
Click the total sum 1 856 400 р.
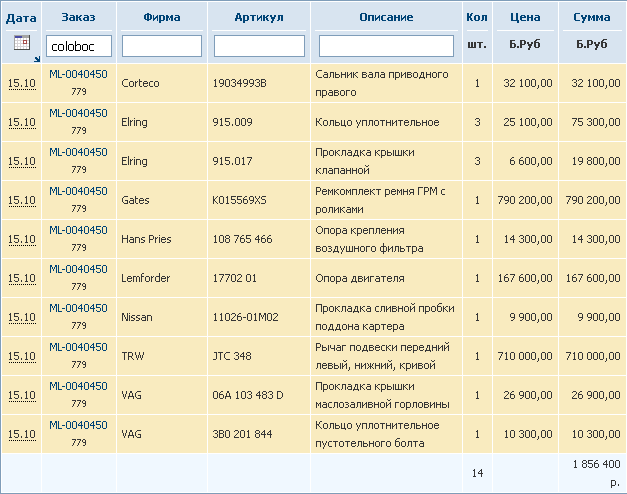click(x=597, y=473)
